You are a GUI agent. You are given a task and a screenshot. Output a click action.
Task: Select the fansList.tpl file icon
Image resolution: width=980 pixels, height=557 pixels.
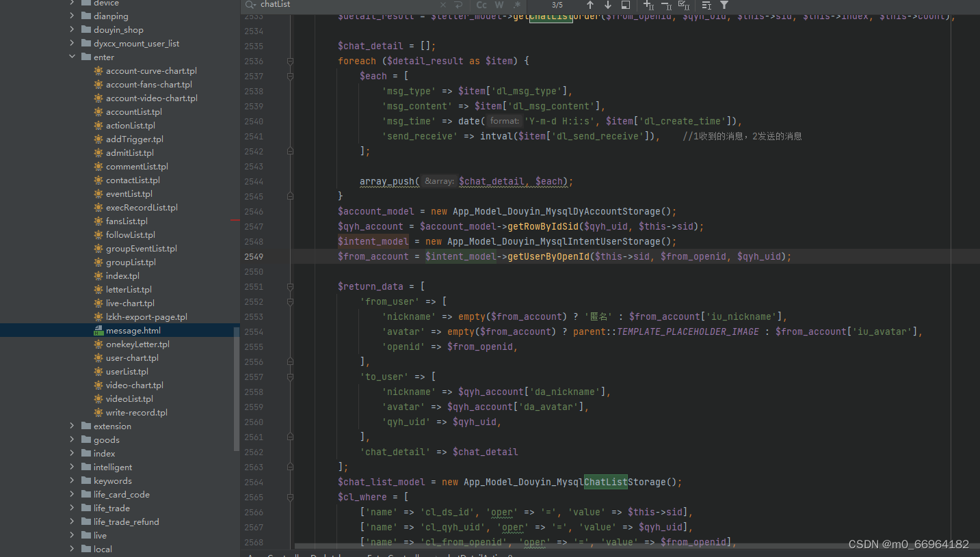[x=99, y=221]
